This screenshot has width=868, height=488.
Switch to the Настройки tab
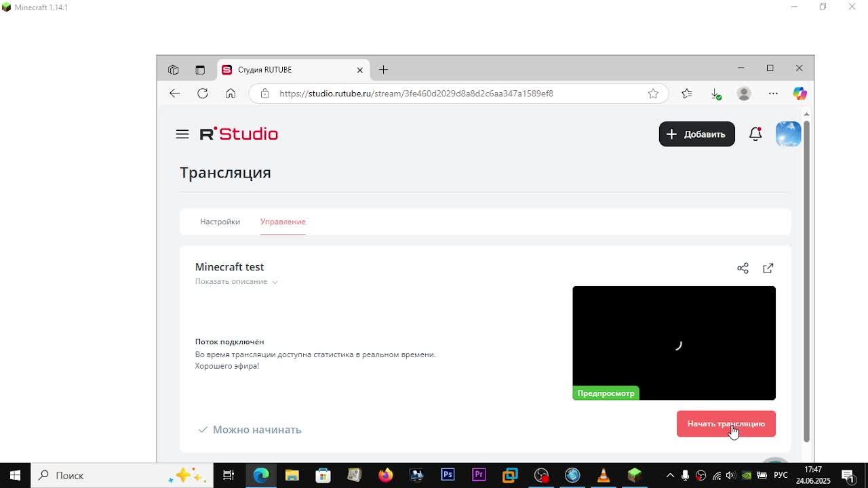point(220,222)
